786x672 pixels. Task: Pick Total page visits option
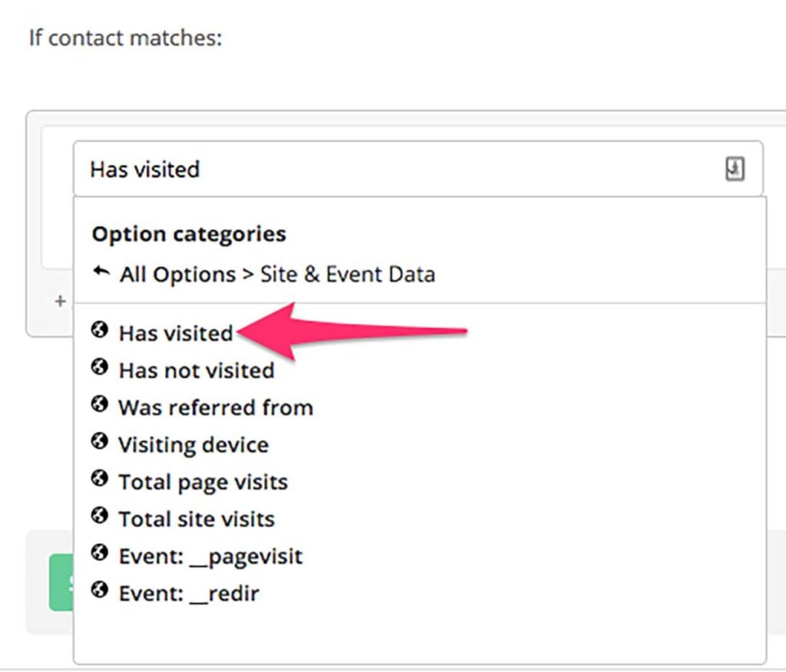click(x=203, y=482)
